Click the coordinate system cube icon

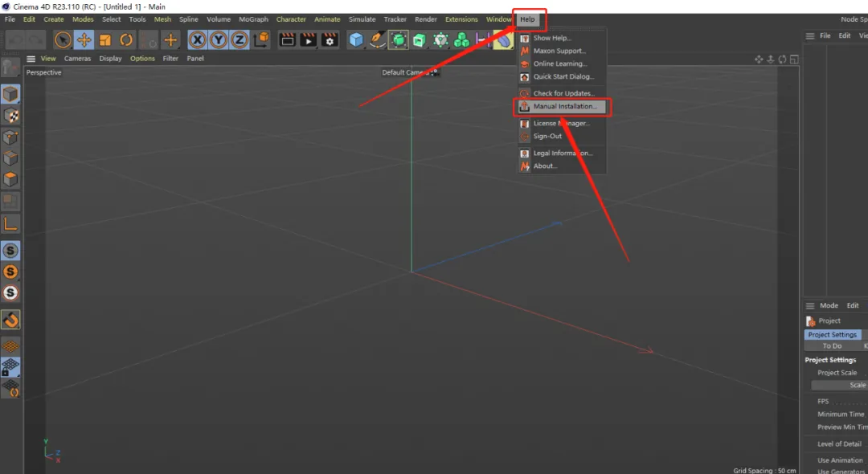(261, 40)
